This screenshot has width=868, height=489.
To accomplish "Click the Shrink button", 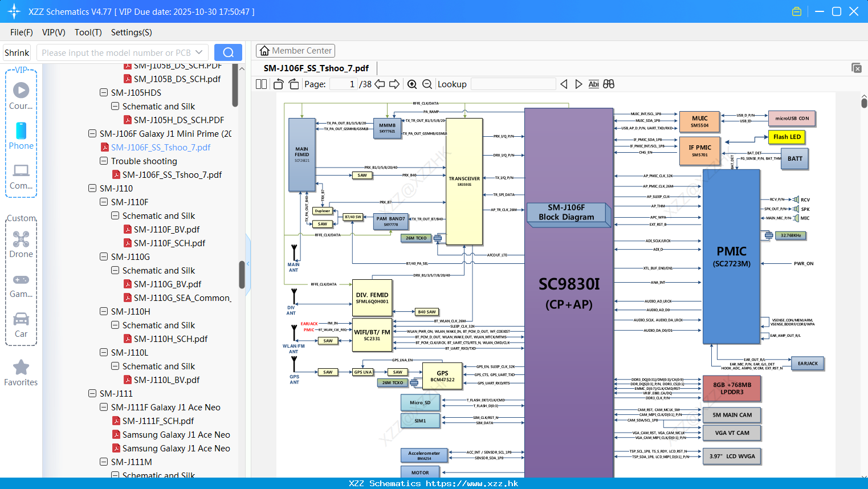I will point(17,52).
